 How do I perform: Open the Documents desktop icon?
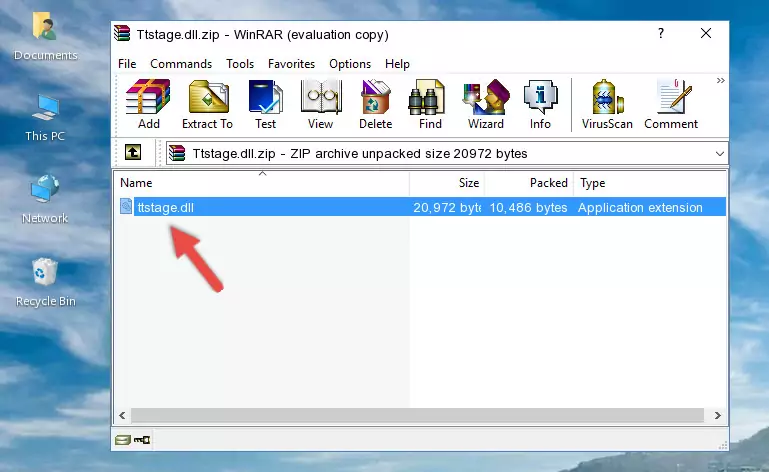[x=45, y=37]
